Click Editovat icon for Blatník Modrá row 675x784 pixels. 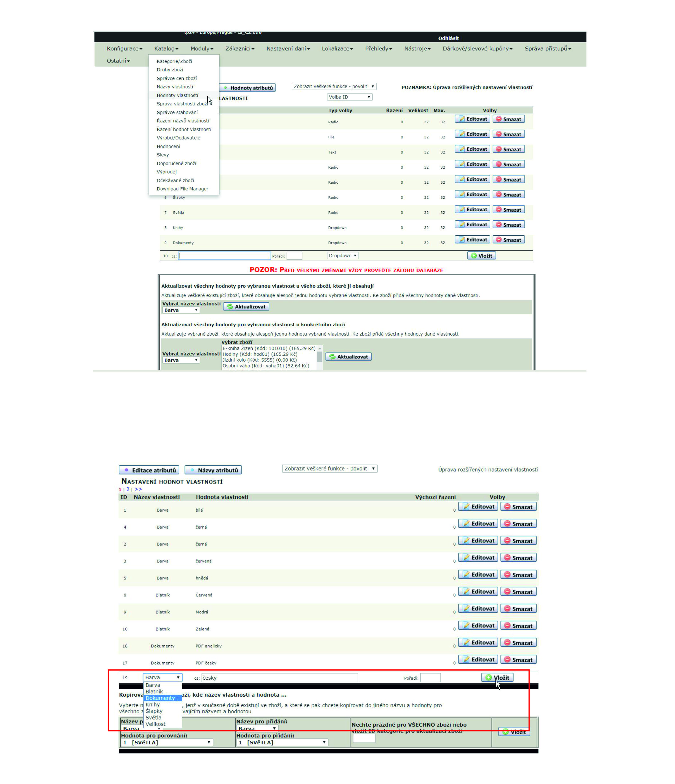478,608
